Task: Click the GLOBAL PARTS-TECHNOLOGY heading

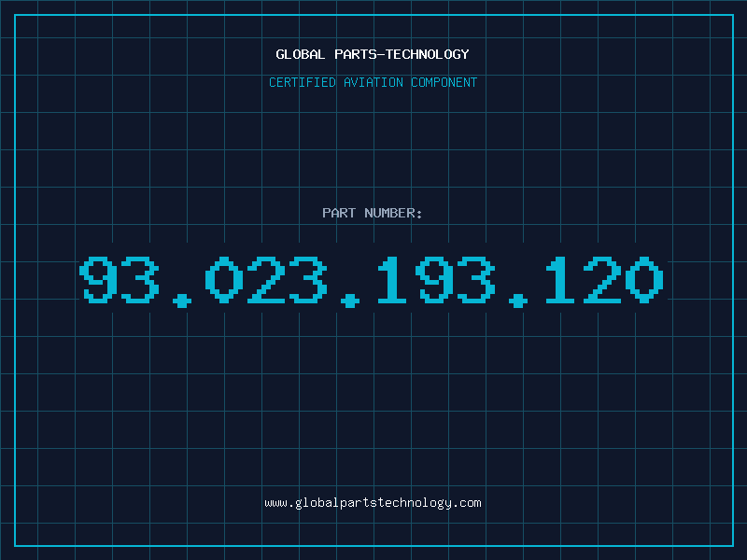Action: pos(373,54)
